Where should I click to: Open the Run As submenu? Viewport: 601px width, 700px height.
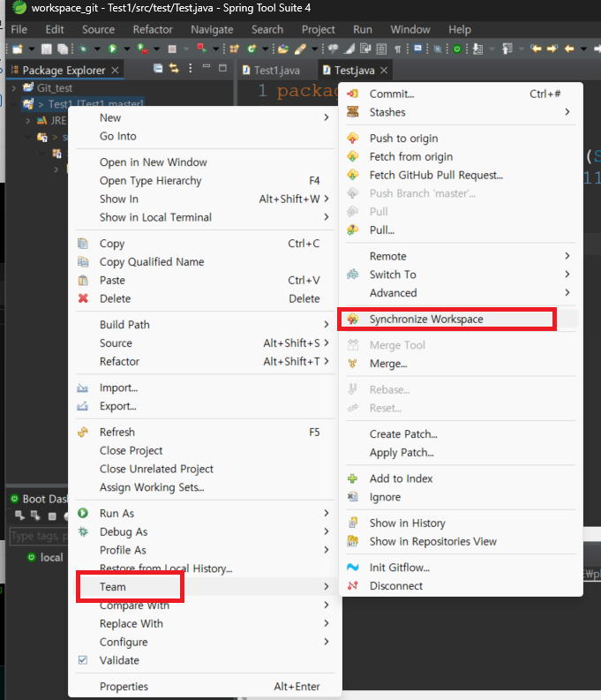pos(205,514)
